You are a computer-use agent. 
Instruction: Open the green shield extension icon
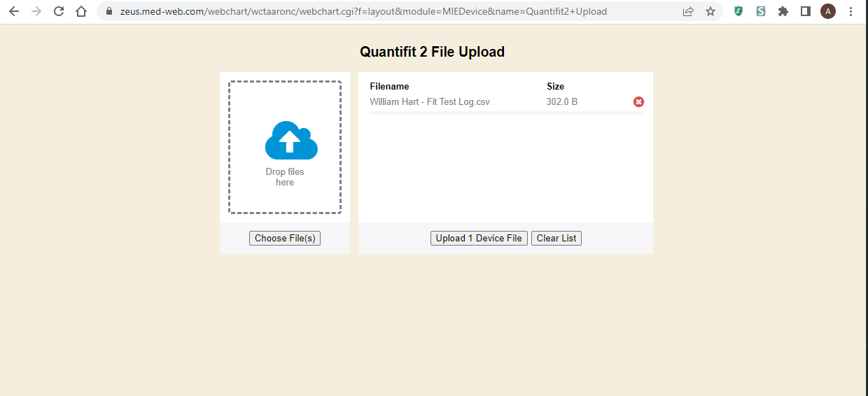coord(738,11)
